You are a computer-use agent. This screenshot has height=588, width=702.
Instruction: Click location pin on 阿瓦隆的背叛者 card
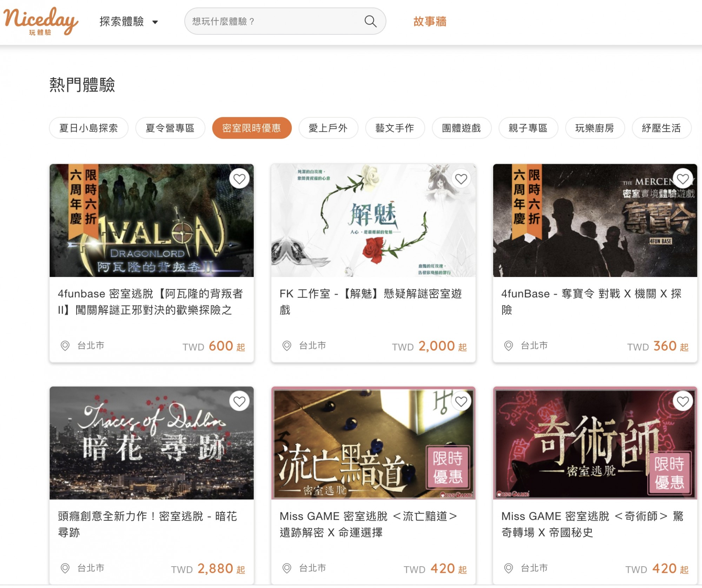pos(65,346)
